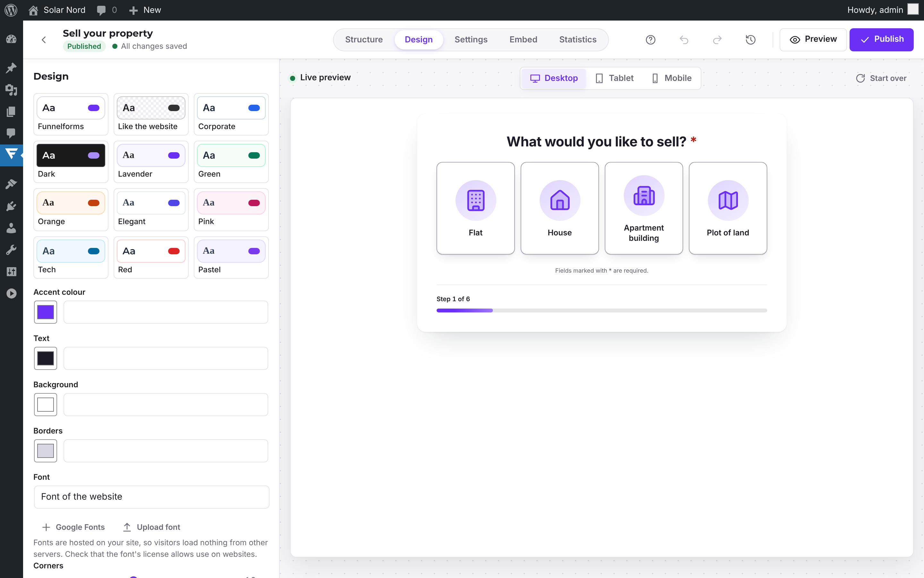Open the Text colour dark swatch
Image resolution: width=924 pixels, height=578 pixels.
point(46,358)
